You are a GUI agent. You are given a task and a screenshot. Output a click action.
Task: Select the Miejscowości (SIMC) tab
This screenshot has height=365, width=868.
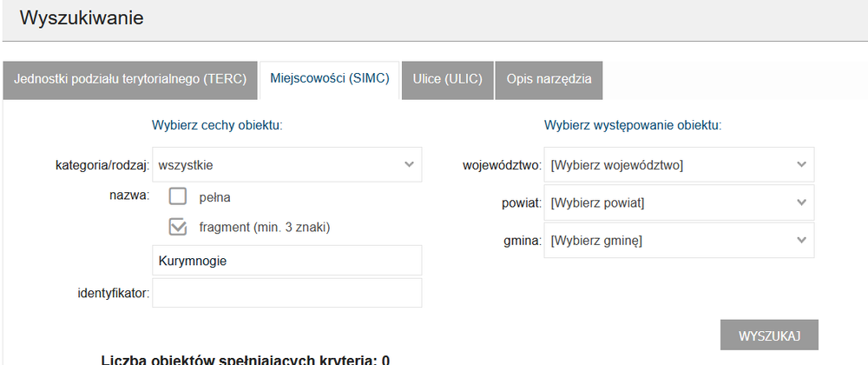(330, 80)
